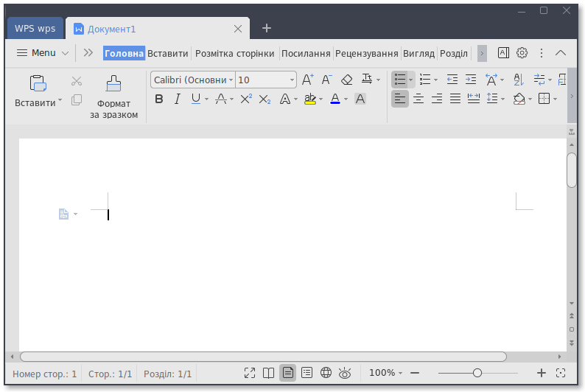Select print layout view in status bar
This screenshot has height=392, width=585.
click(287, 373)
